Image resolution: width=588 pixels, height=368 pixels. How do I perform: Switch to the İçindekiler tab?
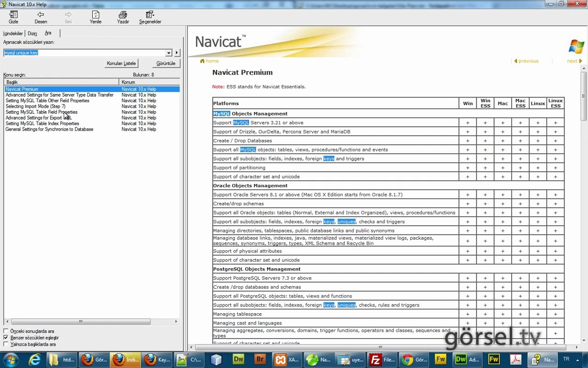tap(13, 34)
